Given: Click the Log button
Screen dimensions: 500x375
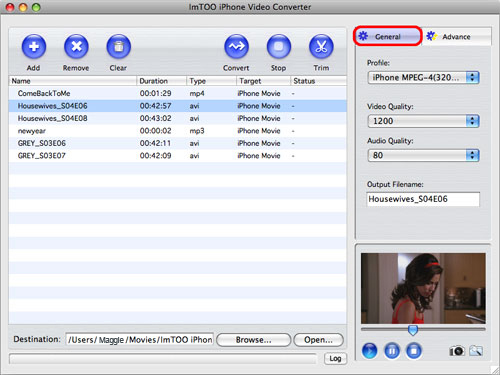Looking at the screenshot, I should (335, 358).
